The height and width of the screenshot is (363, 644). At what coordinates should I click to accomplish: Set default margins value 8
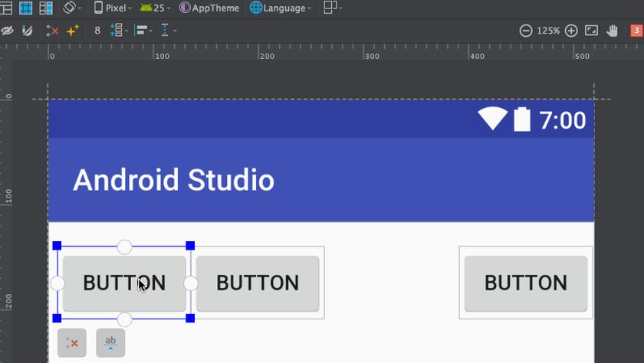click(97, 31)
